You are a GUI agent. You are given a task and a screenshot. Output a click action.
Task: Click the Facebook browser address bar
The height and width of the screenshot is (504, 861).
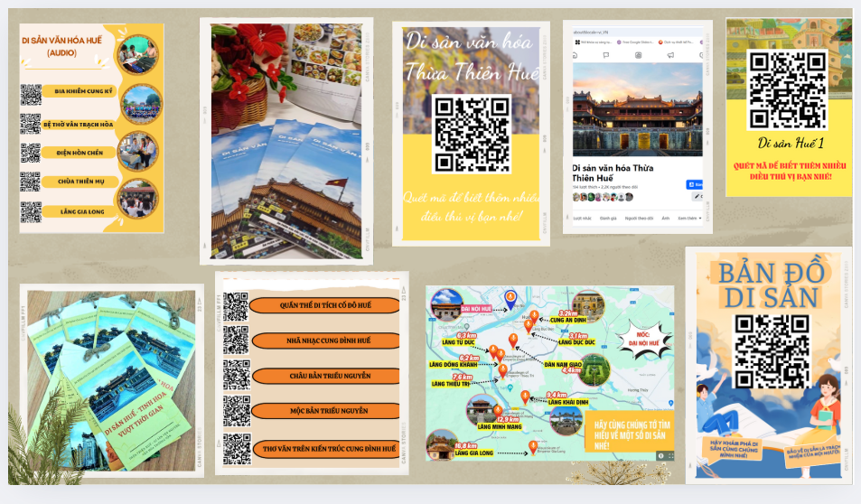[x=638, y=33]
